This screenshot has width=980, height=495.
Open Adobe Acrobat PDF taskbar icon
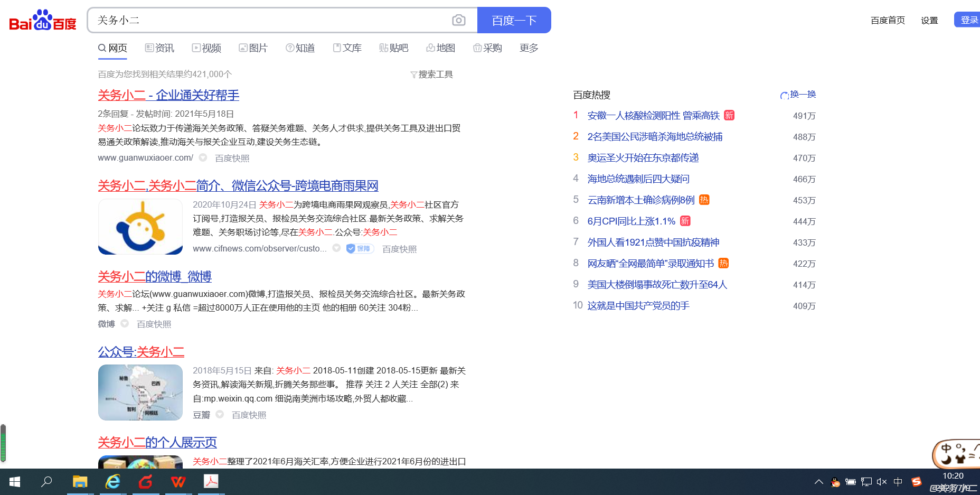(x=211, y=482)
